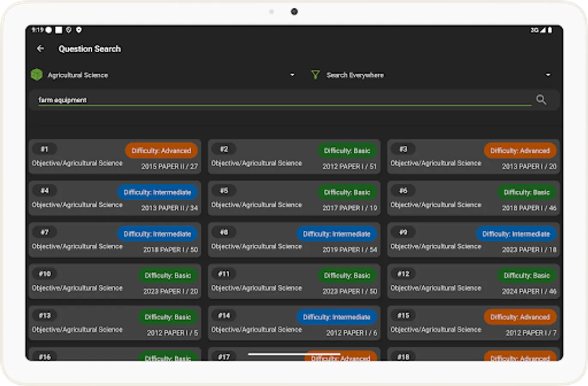Toggle the Difficulty: Basic badge on question #10

[168, 275]
